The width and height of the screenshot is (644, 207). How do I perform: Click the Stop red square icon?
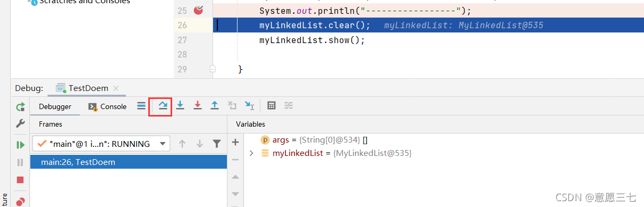point(20,180)
